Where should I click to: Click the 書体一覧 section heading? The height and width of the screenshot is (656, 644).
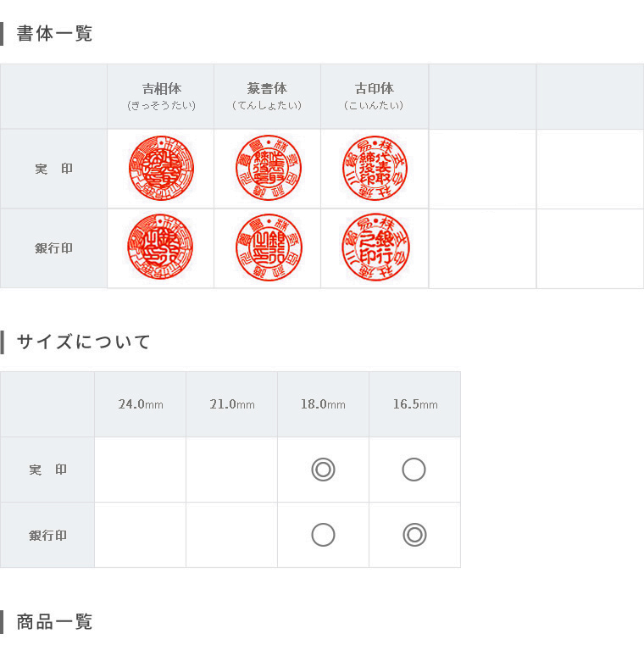click(54, 33)
